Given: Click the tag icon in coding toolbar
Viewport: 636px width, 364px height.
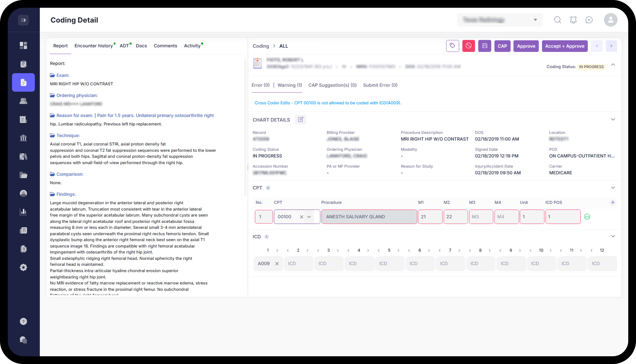Looking at the screenshot, I should [452, 46].
